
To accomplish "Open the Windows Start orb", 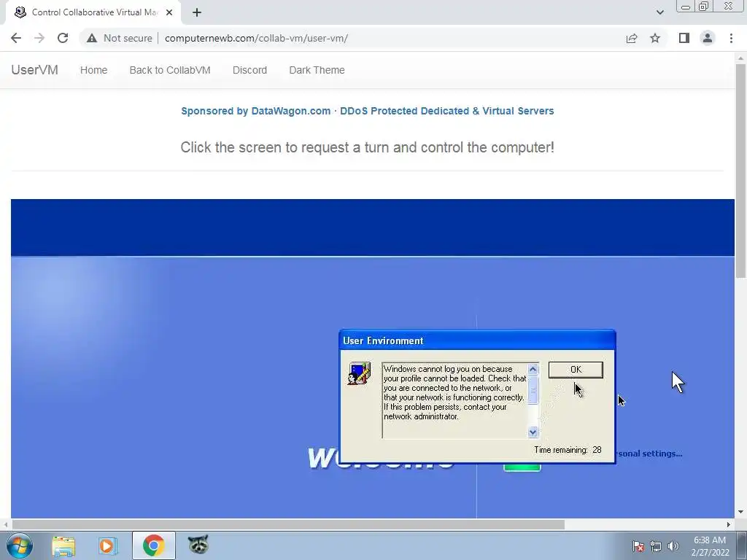I will pos(20,545).
